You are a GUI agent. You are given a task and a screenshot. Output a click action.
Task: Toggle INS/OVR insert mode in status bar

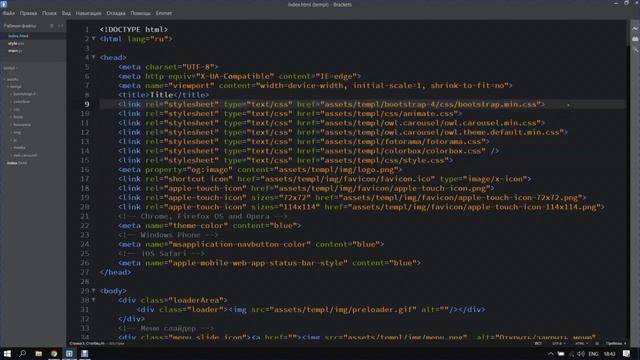538,343
